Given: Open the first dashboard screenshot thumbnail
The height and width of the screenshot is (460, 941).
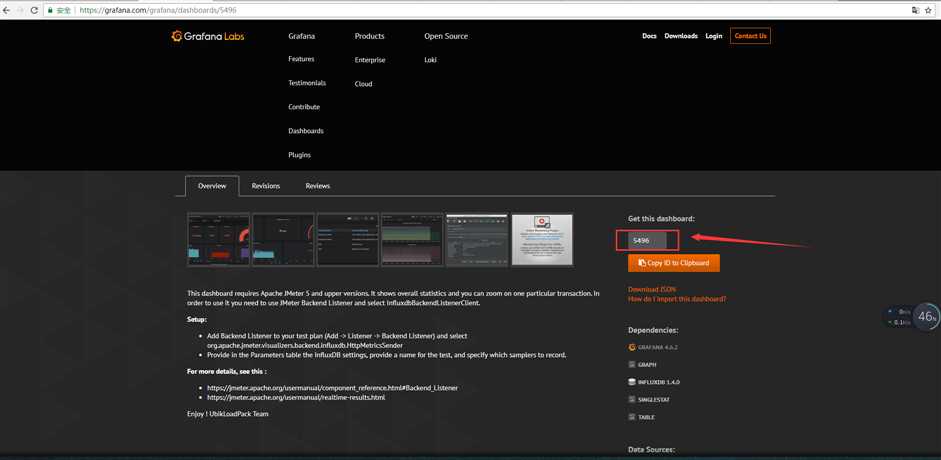Looking at the screenshot, I should pyautogui.click(x=218, y=239).
